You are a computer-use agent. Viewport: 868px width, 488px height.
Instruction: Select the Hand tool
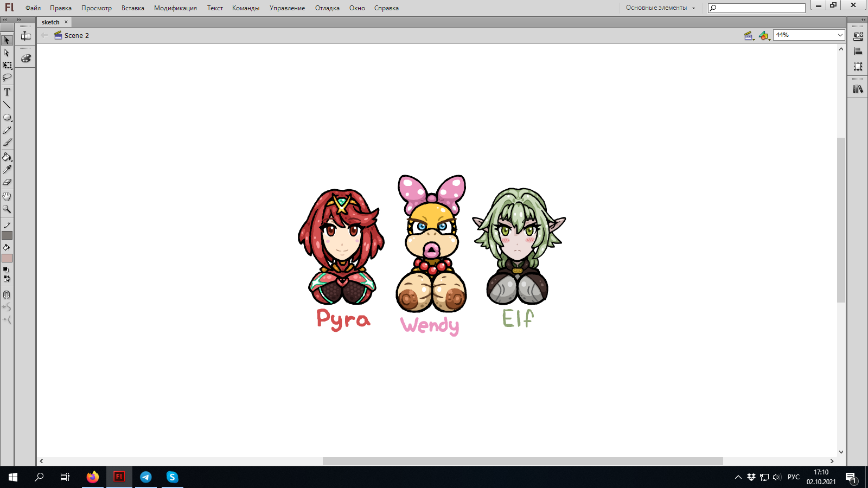(x=7, y=196)
